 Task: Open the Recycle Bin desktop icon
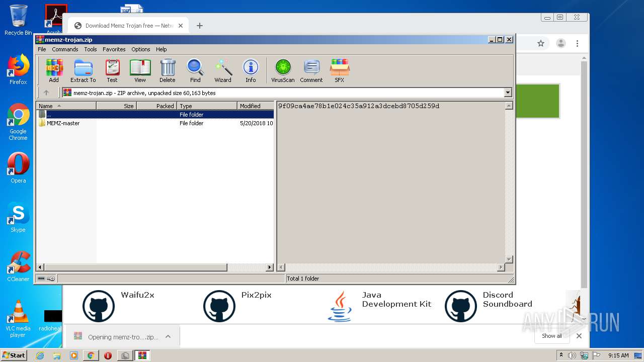tap(18, 20)
